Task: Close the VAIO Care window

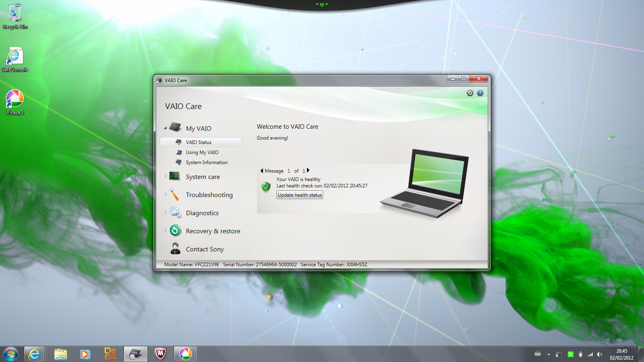Action: [479, 79]
